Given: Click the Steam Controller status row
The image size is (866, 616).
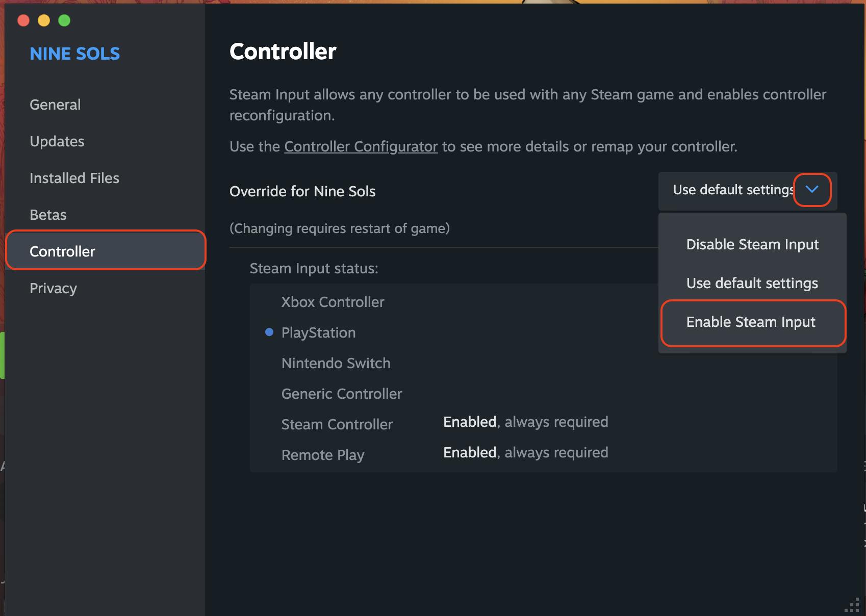Looking at the screenshot, I should (544, 424).
